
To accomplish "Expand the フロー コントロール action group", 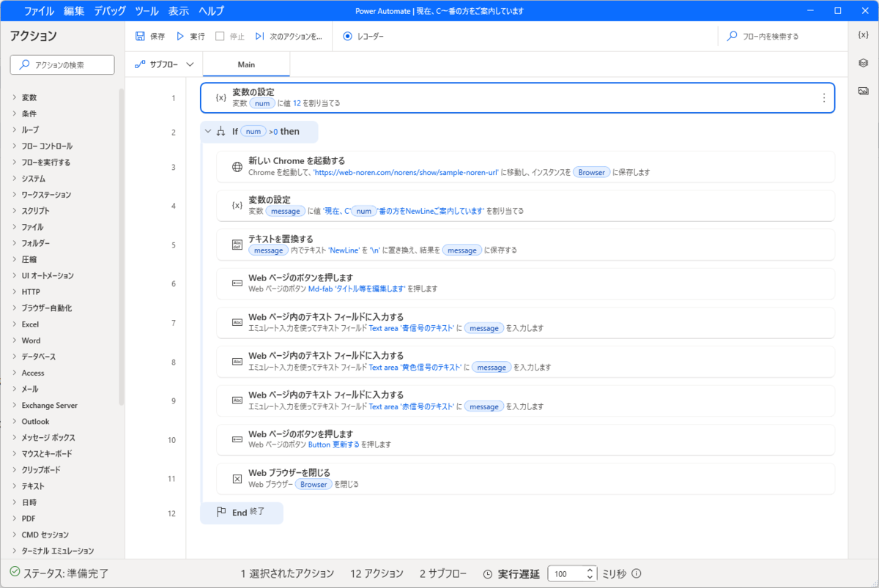I will coord(15,146).
